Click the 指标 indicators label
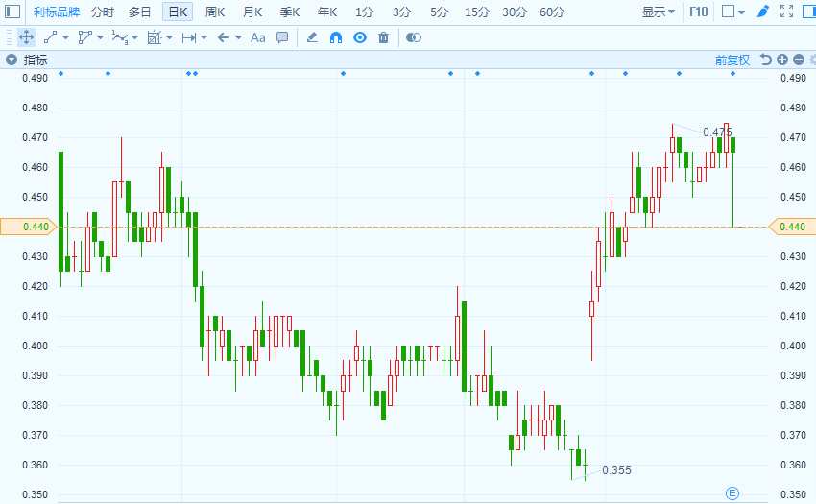The width and height of the screenshot is (816, 504). pos(36,60)
